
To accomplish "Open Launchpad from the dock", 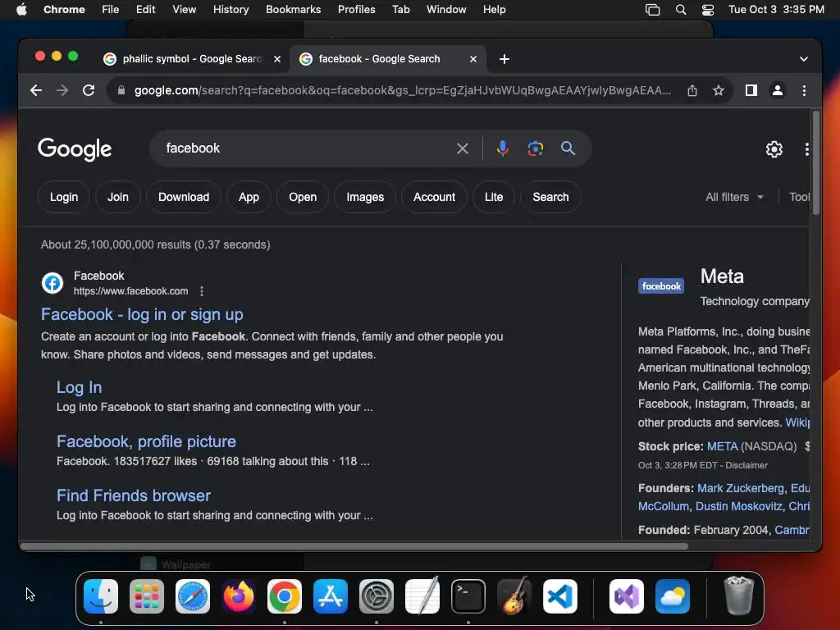I will click(147, 596).
